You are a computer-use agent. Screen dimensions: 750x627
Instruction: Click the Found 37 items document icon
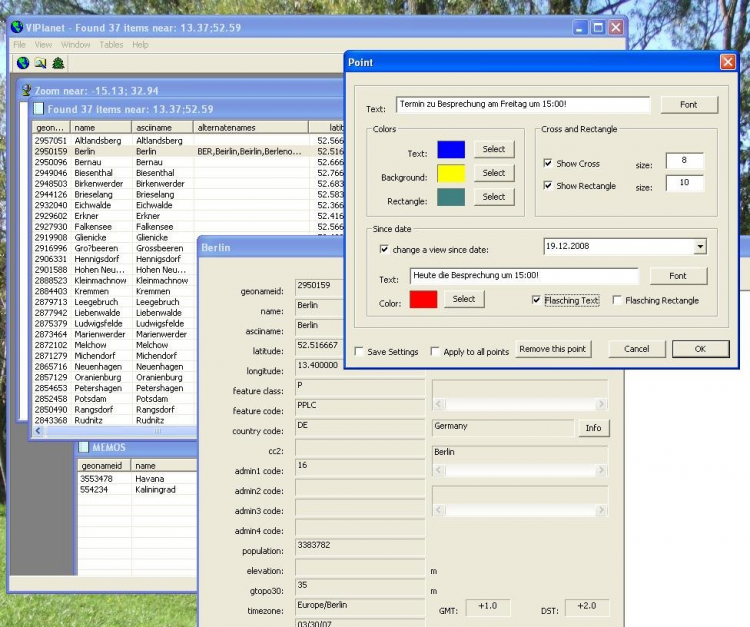point(38,109)
